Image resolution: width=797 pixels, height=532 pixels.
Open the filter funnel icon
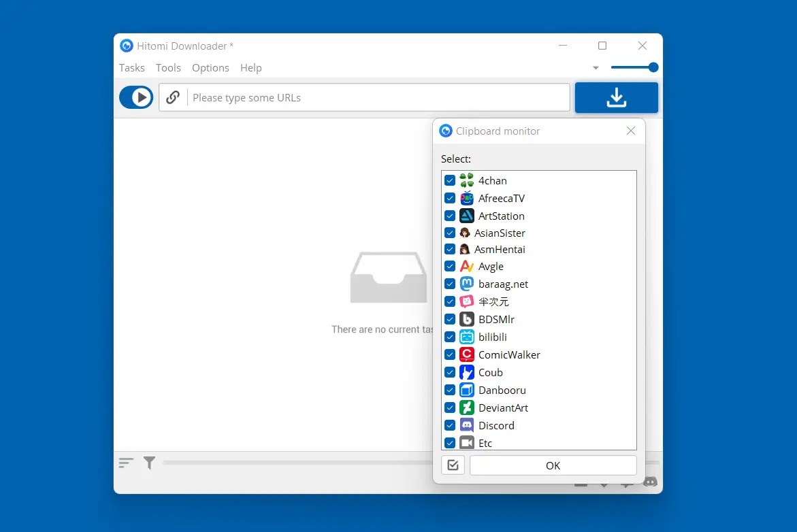[149, 463]
